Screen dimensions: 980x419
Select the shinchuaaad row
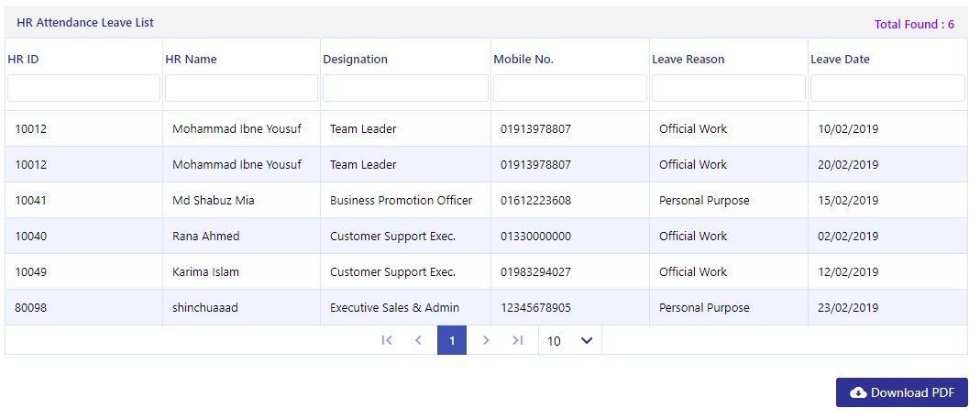(x=486, y=308)
